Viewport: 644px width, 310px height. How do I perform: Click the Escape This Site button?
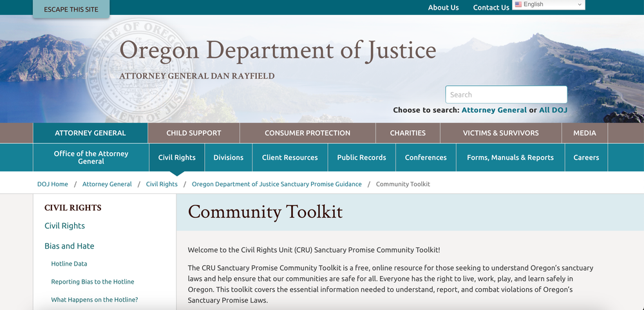pos(71,10)
